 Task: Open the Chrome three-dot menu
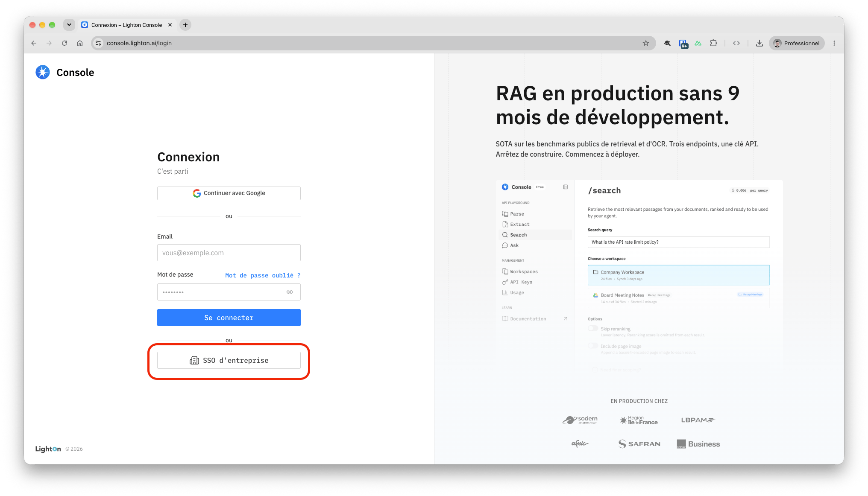(834, 43)
